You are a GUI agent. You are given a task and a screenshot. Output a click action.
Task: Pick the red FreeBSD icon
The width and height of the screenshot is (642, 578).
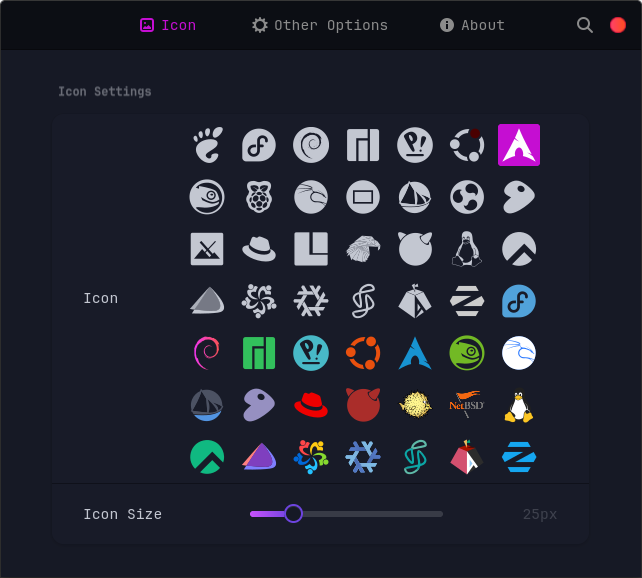click(x=363, y=405)
